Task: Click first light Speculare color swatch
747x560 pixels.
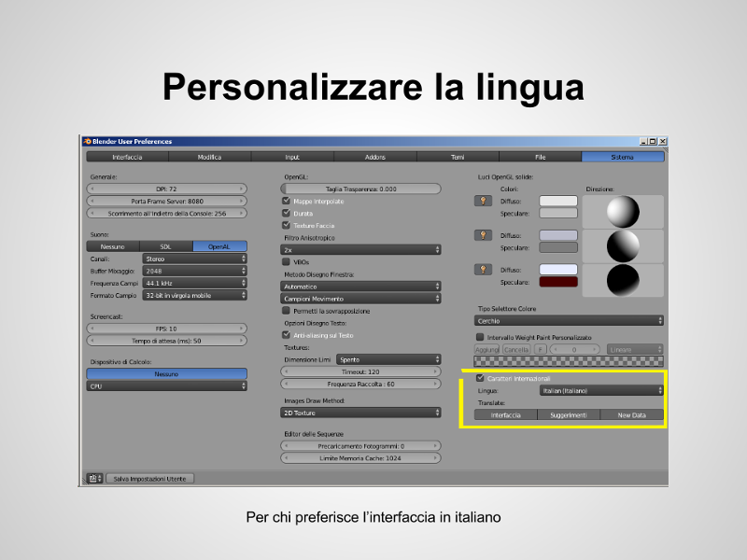Action: point(558,213)
